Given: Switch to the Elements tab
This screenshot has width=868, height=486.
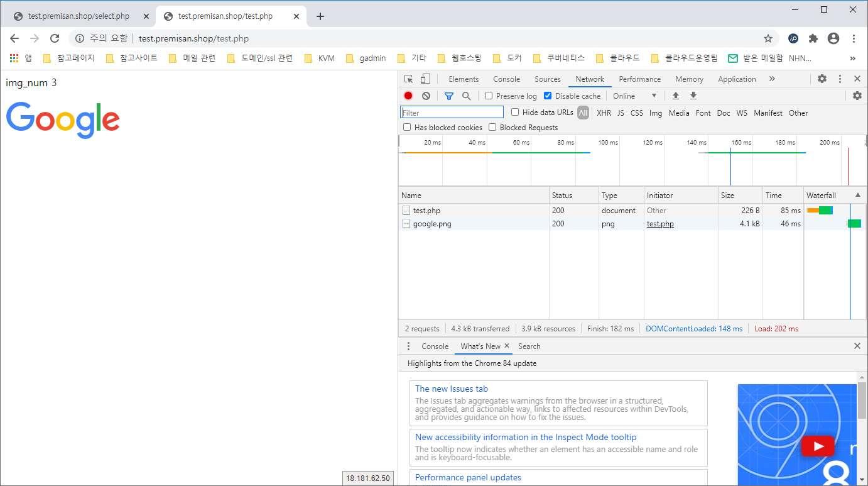Looking at the screenshot, I should coord(464,79).
